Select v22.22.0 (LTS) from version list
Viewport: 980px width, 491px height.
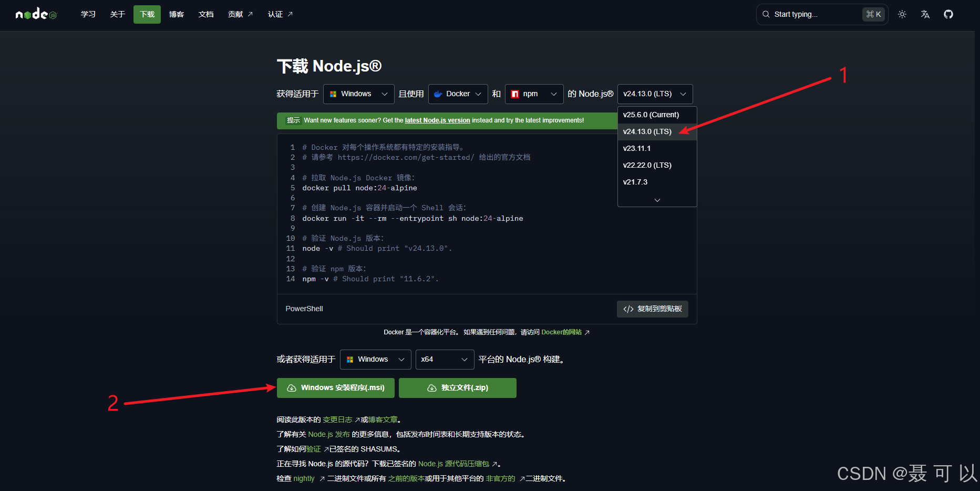click(x=657, y=165)
